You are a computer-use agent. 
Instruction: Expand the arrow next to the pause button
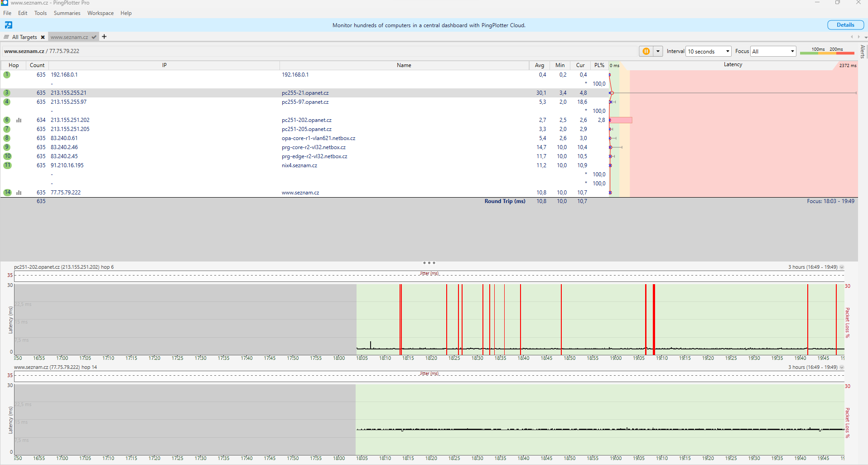(x=658, y=51)
